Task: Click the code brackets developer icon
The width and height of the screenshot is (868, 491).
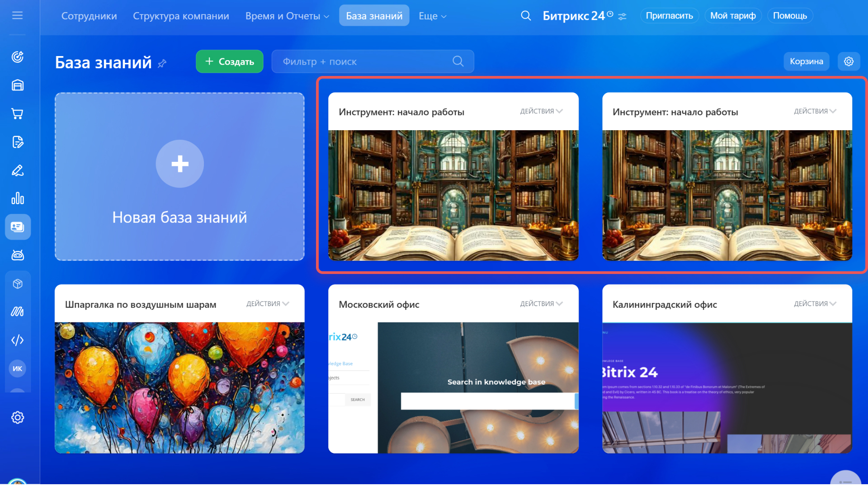Action: tap(17, 340)
